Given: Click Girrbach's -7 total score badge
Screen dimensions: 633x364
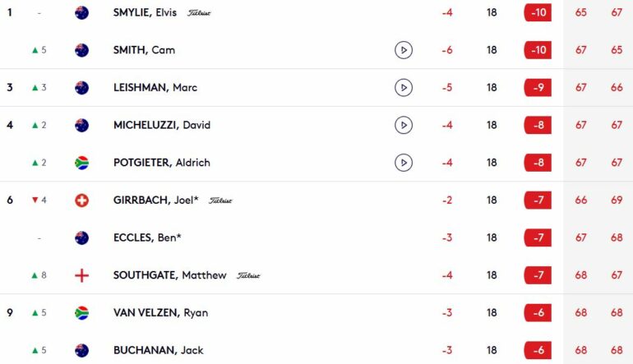Looking at the screenshot, I should coord(538,200).
